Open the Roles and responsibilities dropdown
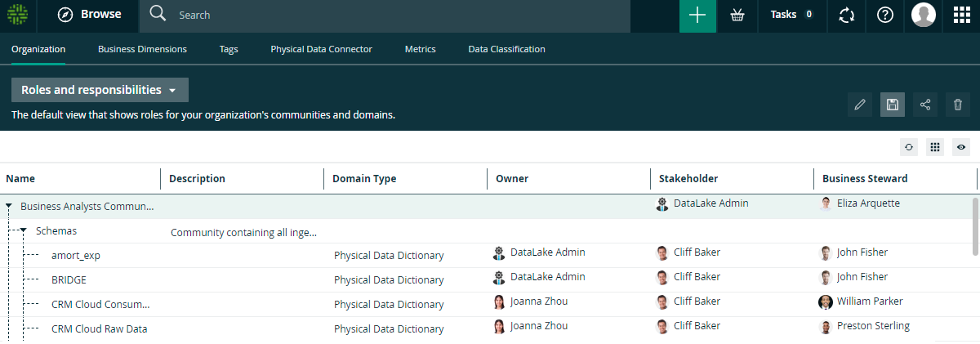Screen dimensions: 980x344 click(100, 90)
